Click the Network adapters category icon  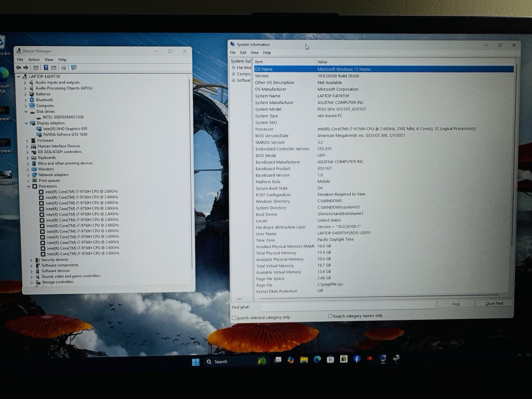[x=34, y=175]
